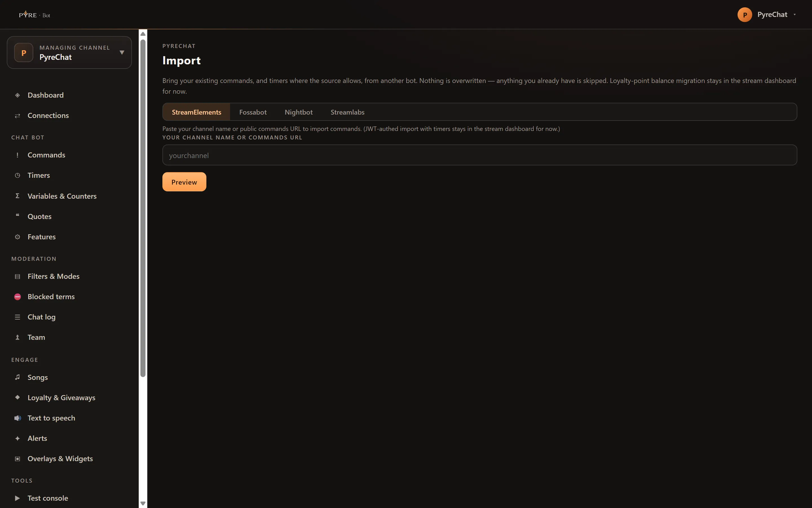The height and width of the screenshot is (508, 812).
Task: Click the Pyre Bot logo
Action: (x=35, y=14)
